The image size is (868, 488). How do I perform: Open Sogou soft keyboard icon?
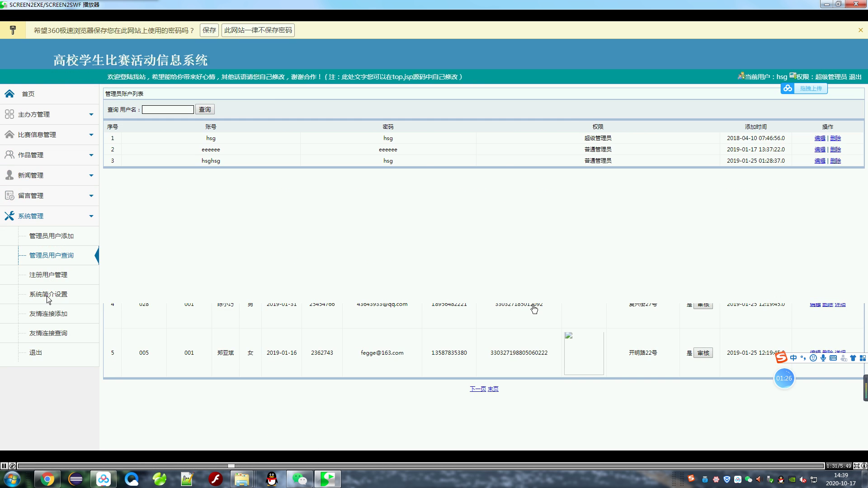coord(833,358)
